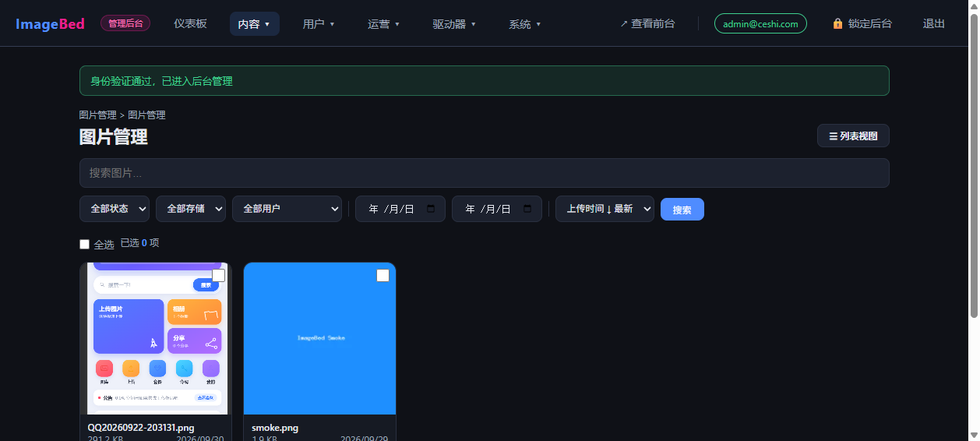Click the start date field
The image size is (980, 441).
400,209
